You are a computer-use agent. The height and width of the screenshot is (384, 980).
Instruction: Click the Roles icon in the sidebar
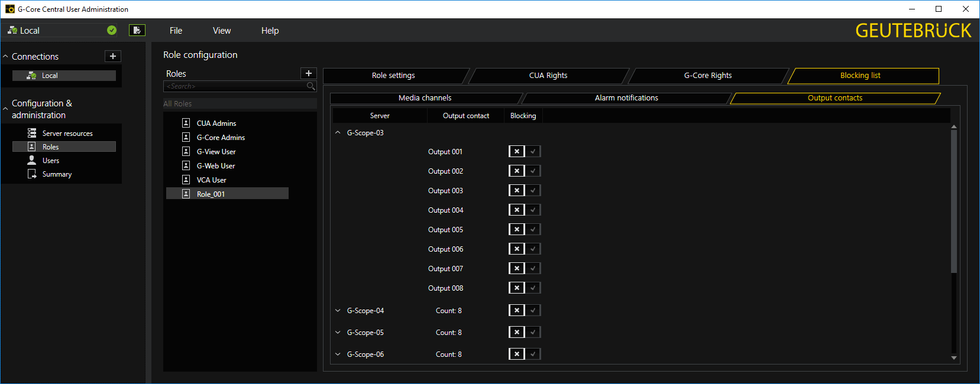pyautogui.click(x=32, y=147)
